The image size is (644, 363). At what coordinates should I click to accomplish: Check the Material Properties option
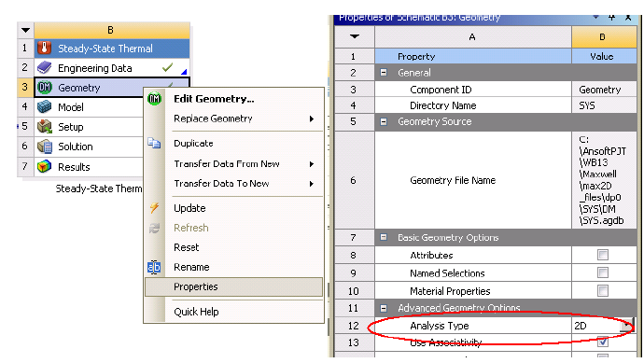[603, 291]
